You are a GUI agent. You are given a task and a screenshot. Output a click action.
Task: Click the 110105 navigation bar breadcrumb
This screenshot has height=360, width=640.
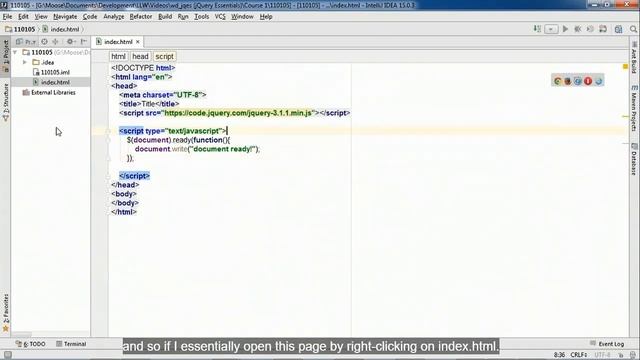point(20,29)
